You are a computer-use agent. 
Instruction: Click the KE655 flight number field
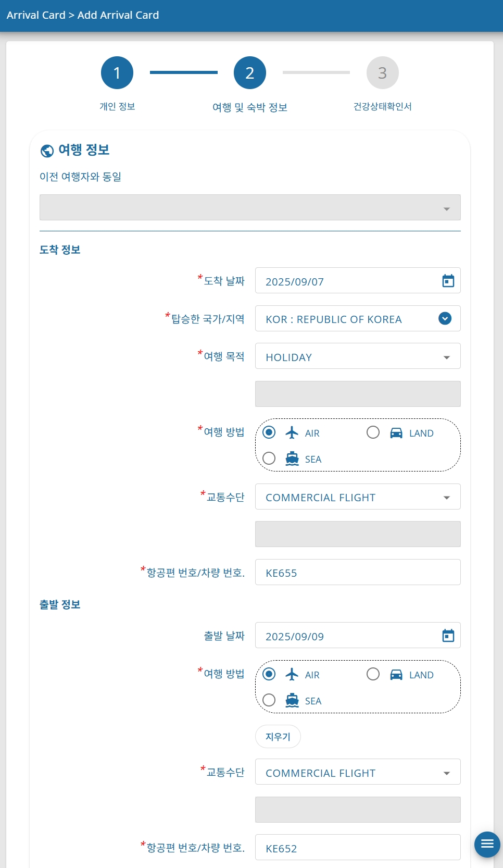pyautogui.click(x=358, y=572)
